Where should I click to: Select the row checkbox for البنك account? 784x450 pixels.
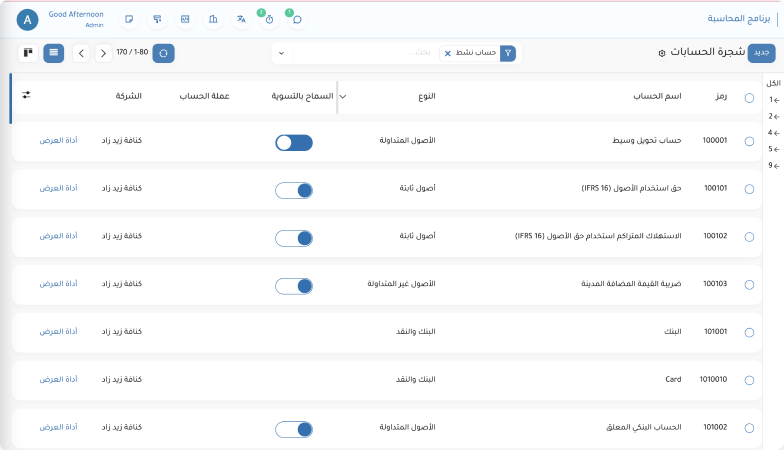click(x=749, y=332)
